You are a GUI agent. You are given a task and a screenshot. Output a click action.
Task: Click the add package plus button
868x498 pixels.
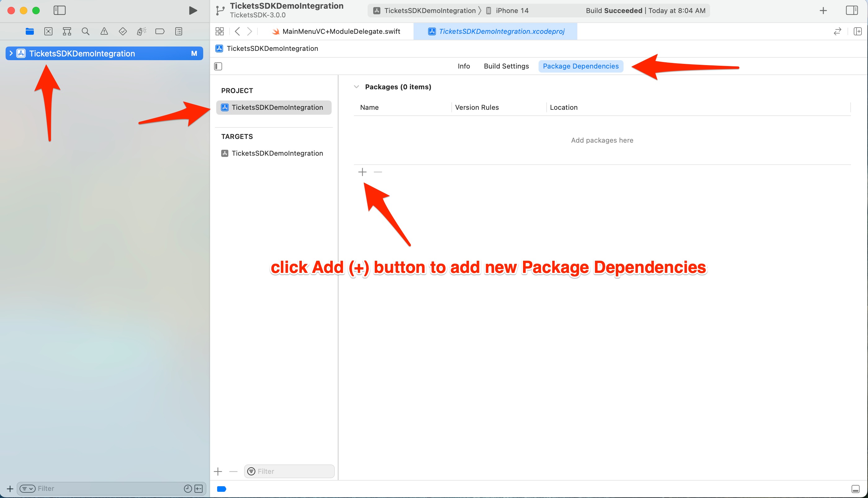click(362, 172)
